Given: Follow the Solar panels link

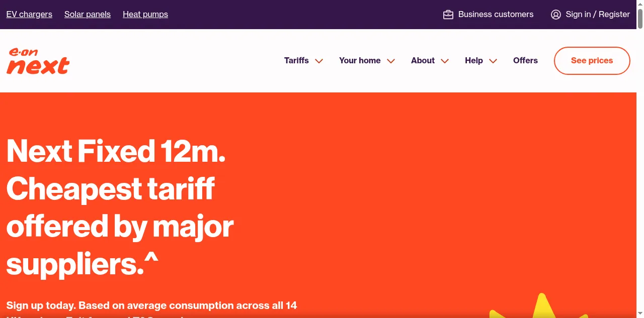Looking at the screenshot, I should [88, 15].
